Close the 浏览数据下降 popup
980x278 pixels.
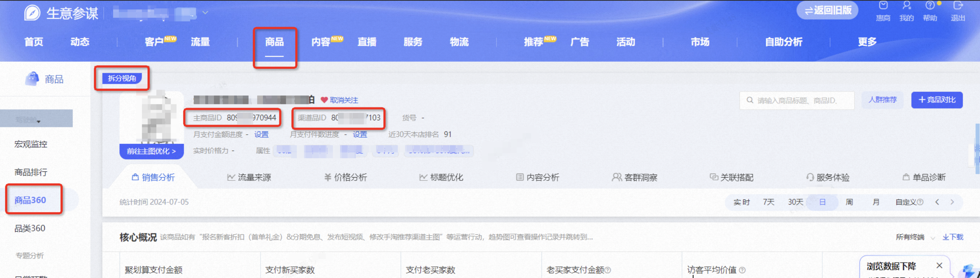tap(939, 265)
